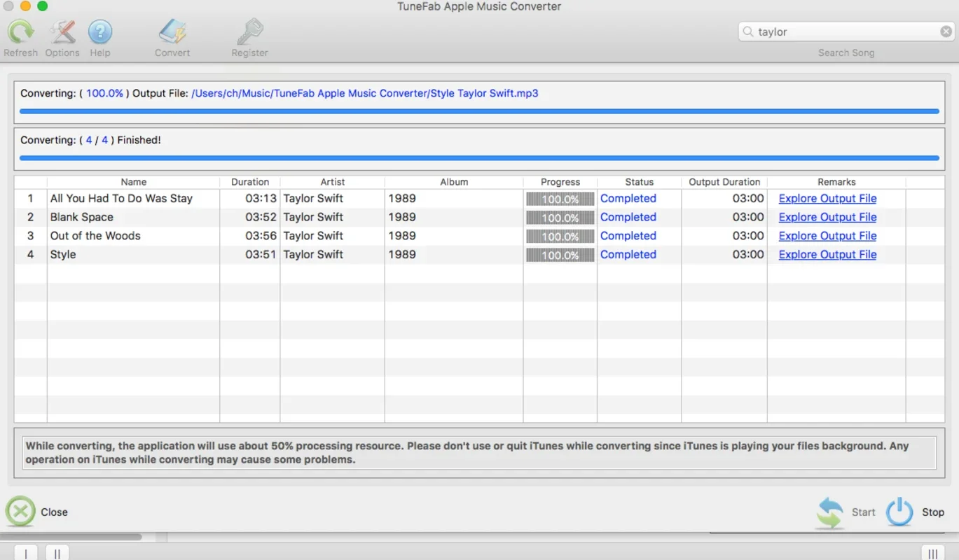
Task: Click the duration 03:13
Action: [261, 199]
